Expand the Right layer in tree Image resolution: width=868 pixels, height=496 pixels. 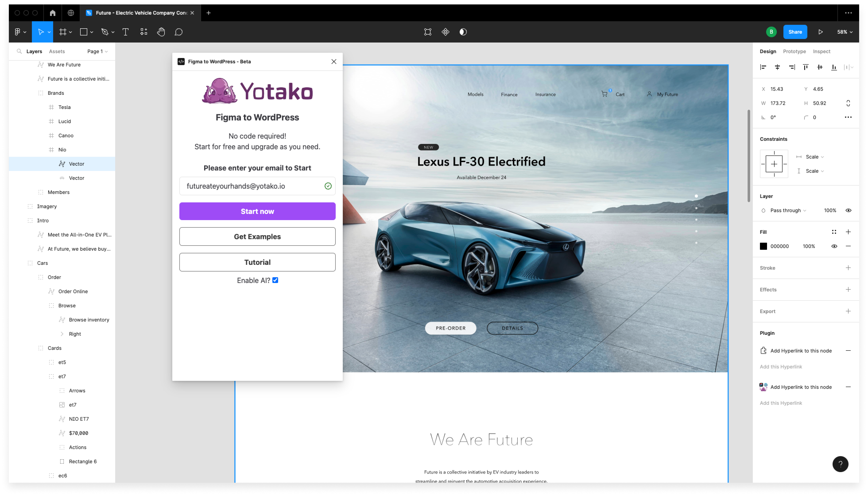click(62, 334)
